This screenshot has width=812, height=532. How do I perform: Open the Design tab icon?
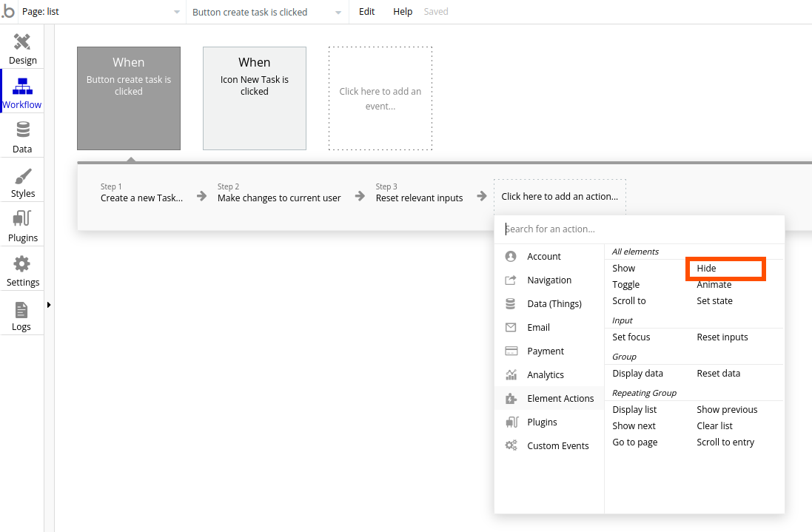(x=22, y=42)
